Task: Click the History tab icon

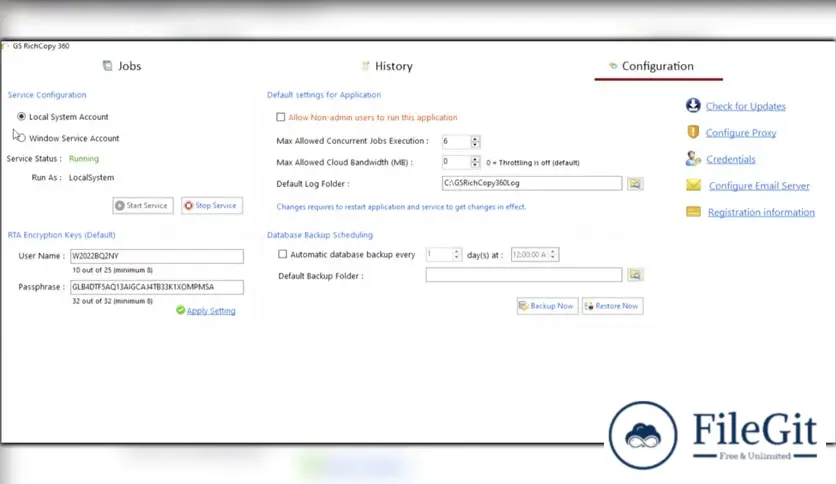Action: (365, 66)
